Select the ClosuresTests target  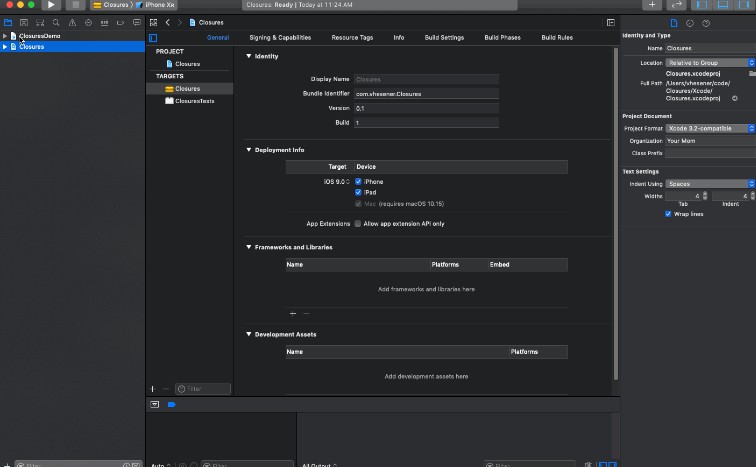tap(194, 101)
